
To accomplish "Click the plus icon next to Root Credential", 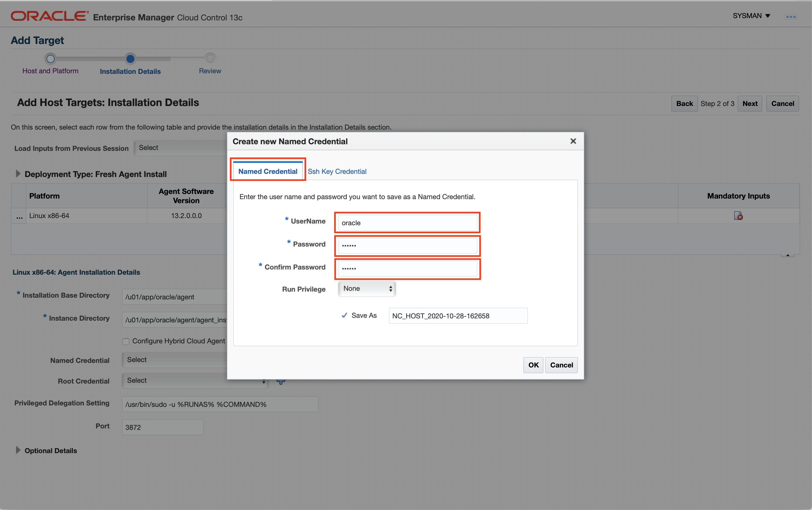I will (281, 382).
